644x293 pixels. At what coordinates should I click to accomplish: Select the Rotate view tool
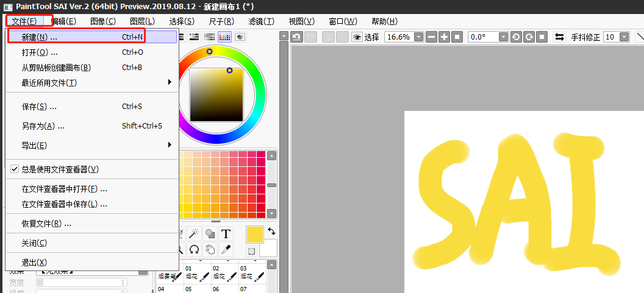pos(195,249)
